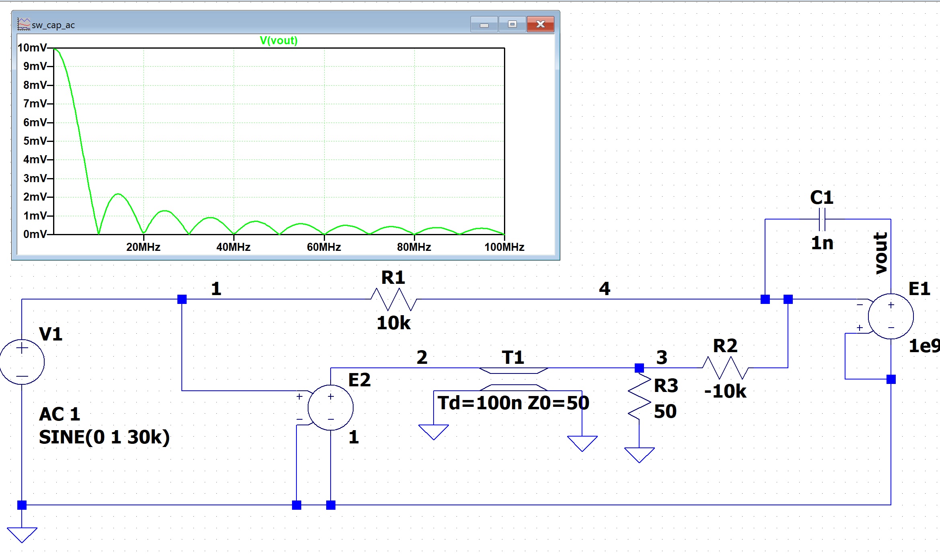Edit the Td=100n Z0=50 attribute text
This screenshot has width=940, height=560.
[512, 403]
